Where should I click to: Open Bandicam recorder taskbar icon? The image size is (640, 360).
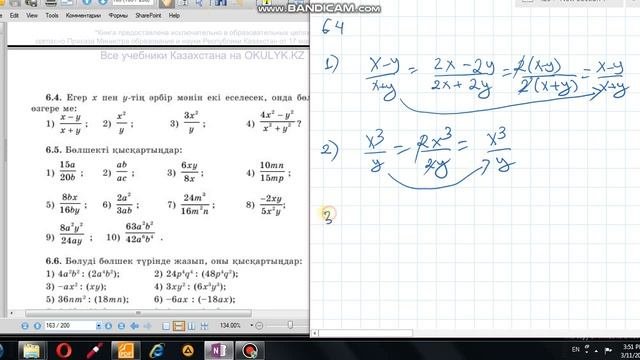click(250, 351)
